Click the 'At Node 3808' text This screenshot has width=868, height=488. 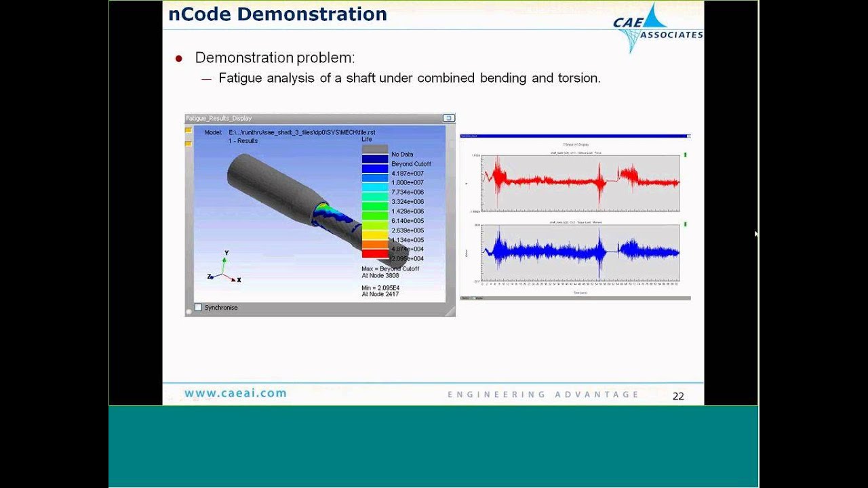[380, 276]
